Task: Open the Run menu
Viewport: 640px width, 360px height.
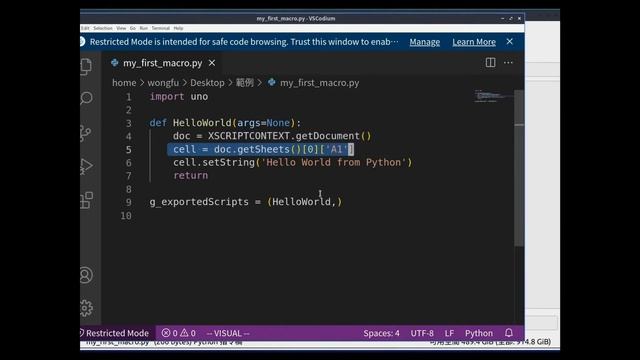Action: (144, 28)
